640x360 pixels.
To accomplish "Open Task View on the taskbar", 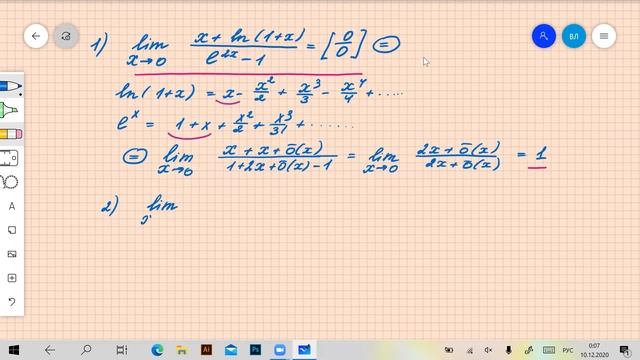I will 122,350.
